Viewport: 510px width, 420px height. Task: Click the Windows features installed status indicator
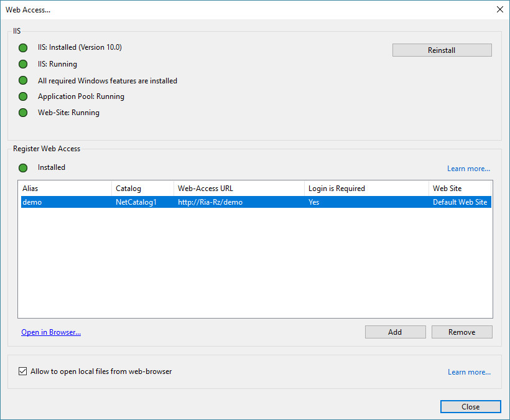(x=23, y=81)
